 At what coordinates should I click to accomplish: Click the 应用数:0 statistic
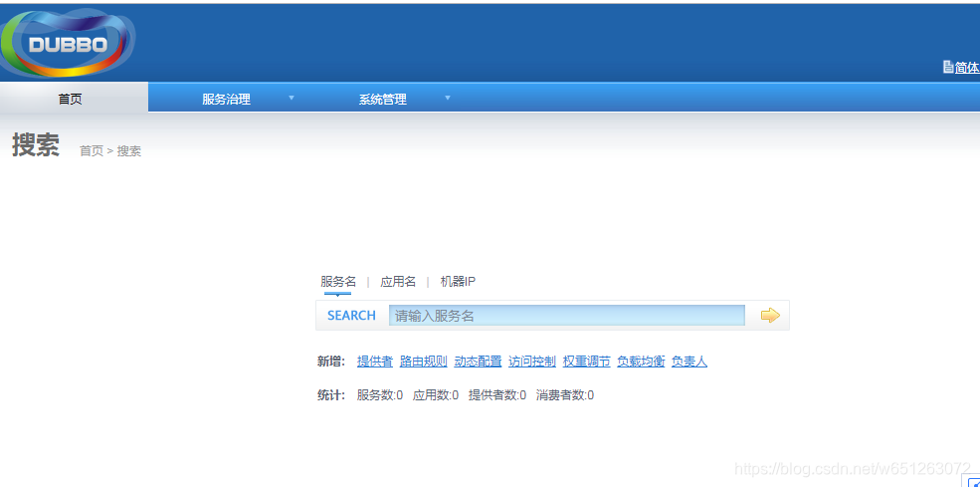436,395
